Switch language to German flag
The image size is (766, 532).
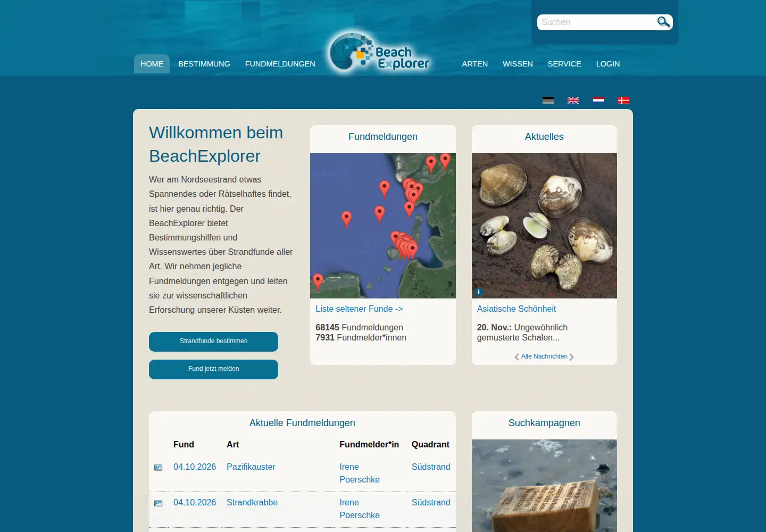[x=548, y=100]
